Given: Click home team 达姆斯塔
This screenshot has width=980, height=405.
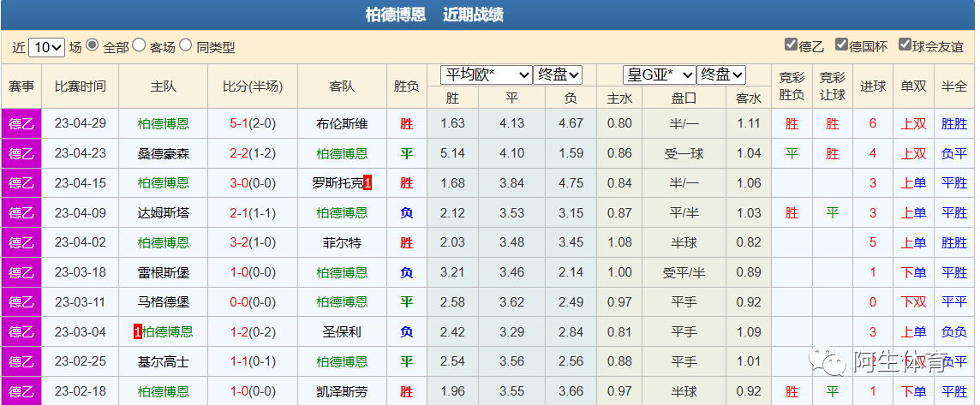Looking at the screenshot, I should pyautogui.click(x=163, y=213).
